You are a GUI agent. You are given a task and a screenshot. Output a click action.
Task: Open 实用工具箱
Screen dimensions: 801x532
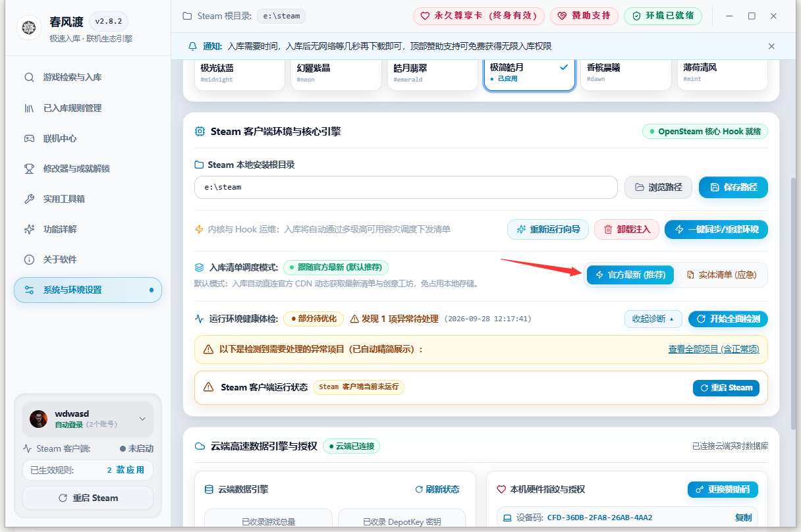coord(88,199)
